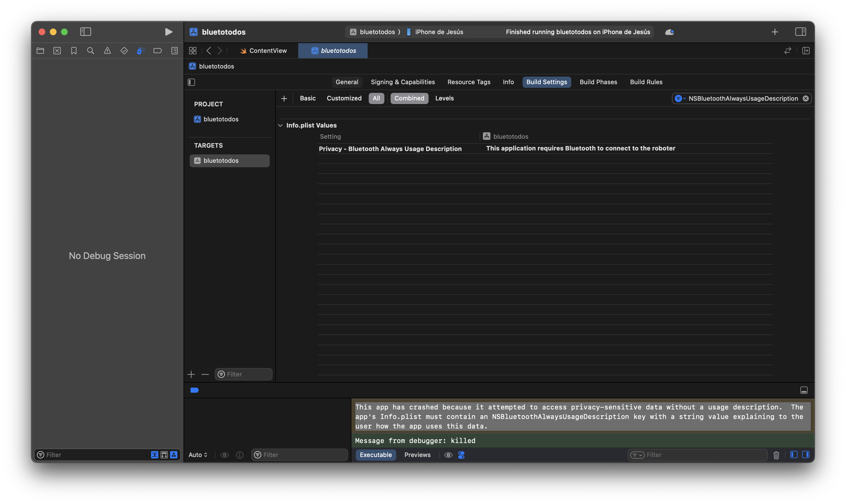Toggle the left navigator sidebar
The image size is (846, 504).
(x=86, y=32)
